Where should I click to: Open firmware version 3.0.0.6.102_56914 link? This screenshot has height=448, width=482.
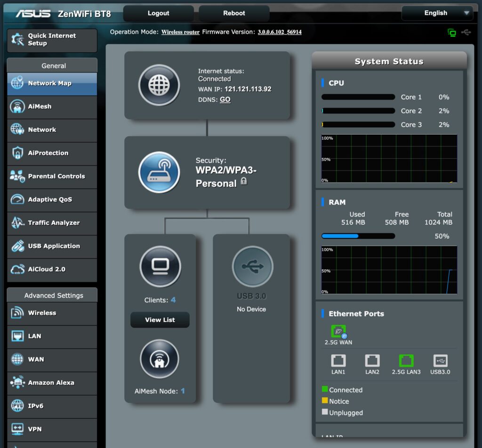tap(280, 32)
